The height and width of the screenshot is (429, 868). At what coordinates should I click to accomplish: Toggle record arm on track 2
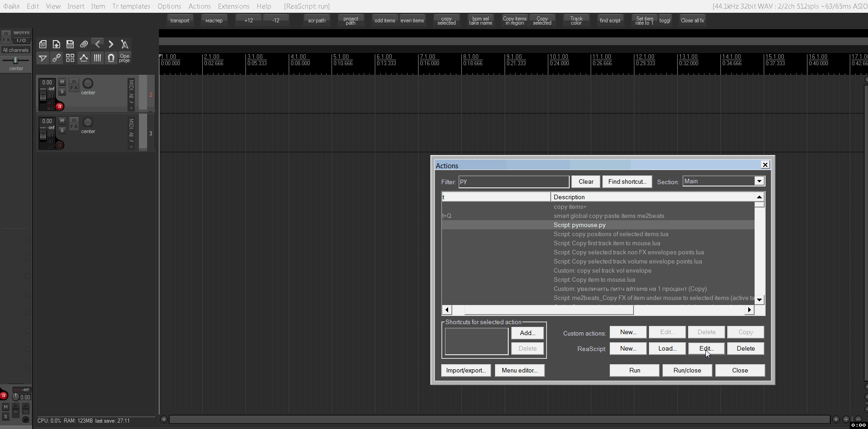tap(59, 106)
